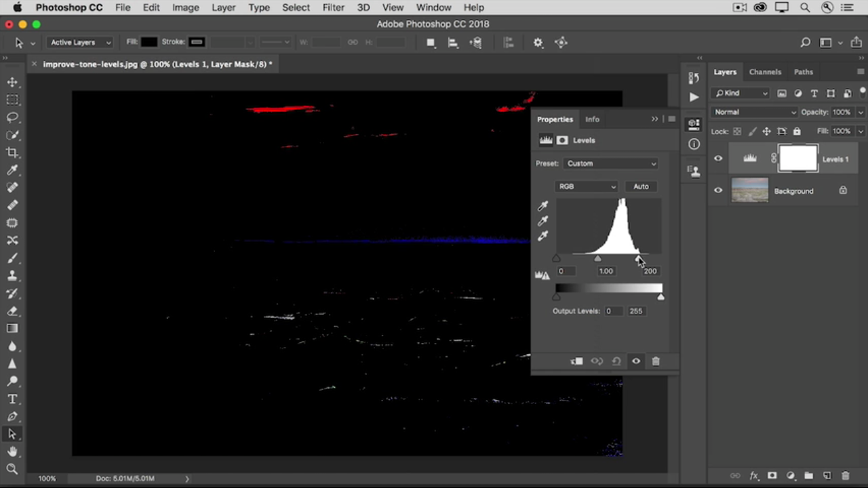Switch to the Channels tab
Screen dimensions: 868x488
(x=765, y=72)
